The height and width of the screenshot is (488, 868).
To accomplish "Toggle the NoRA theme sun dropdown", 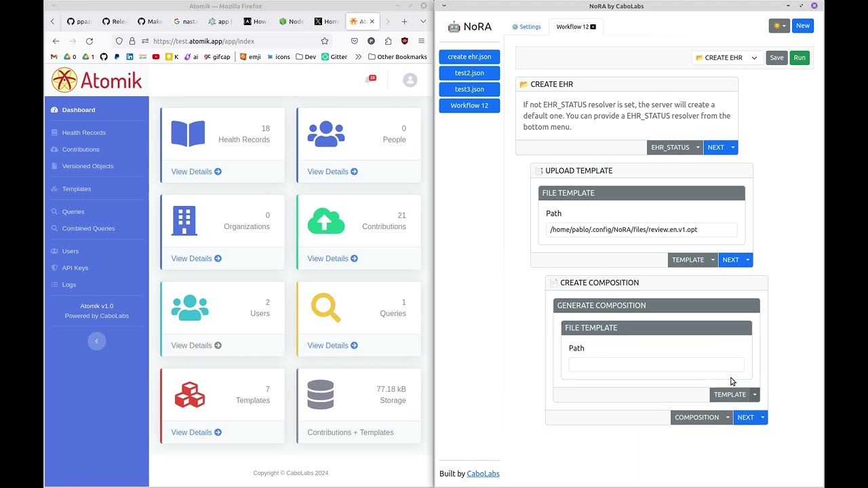I will tap(779, 26).
